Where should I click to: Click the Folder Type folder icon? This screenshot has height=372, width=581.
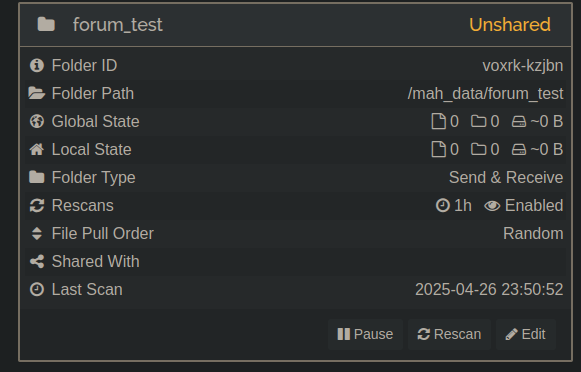37,177
